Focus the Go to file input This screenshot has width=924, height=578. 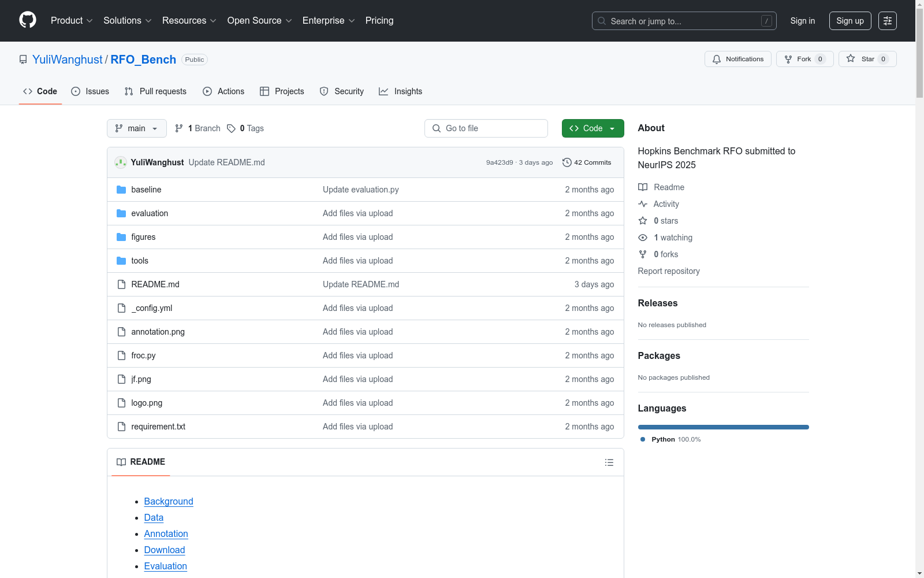pos(486,128)
